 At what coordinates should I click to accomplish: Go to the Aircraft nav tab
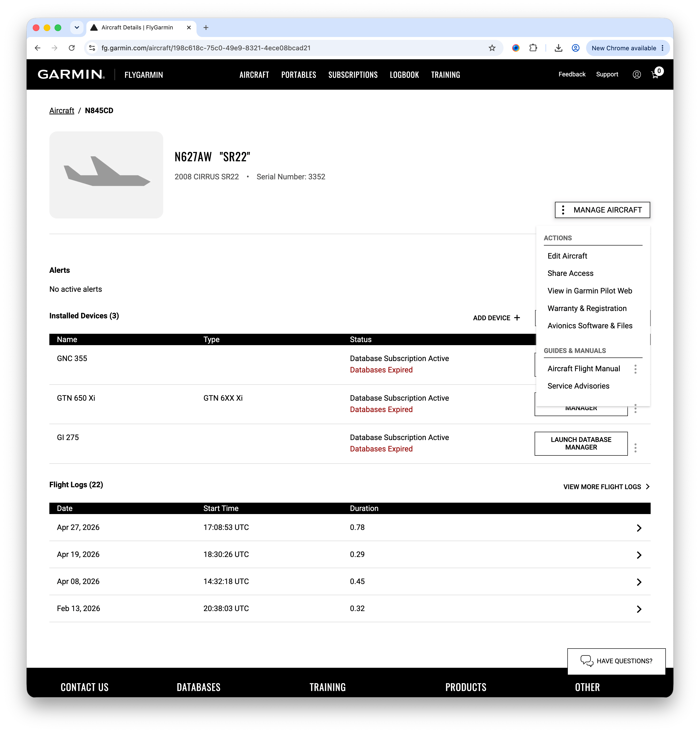(254, 75)
